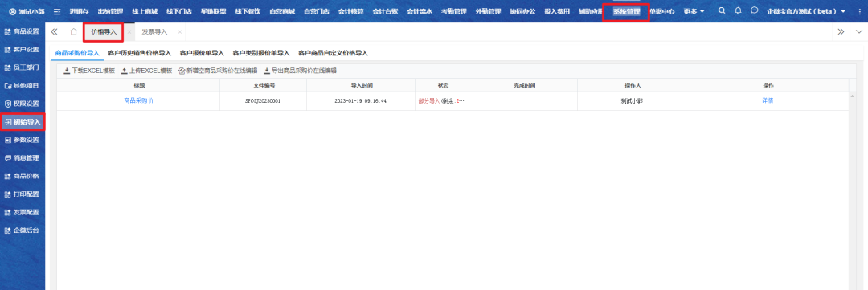Go to home tab house icon

point(74,32)
